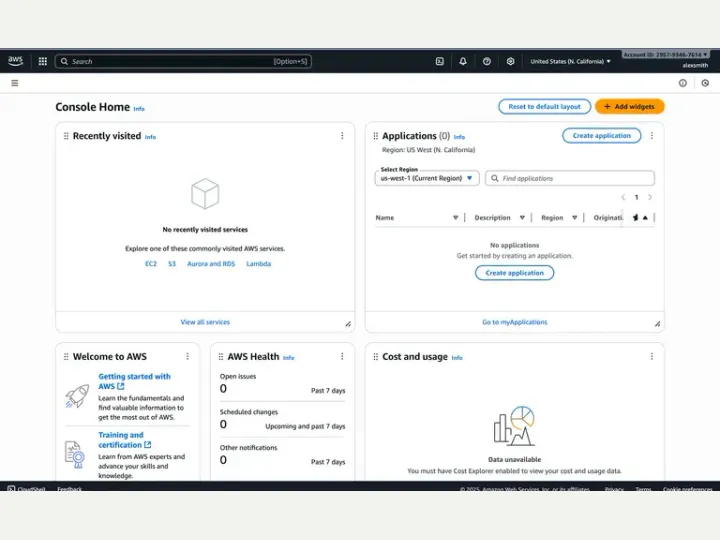Open AWS Health widget options menu

point(342,356)
